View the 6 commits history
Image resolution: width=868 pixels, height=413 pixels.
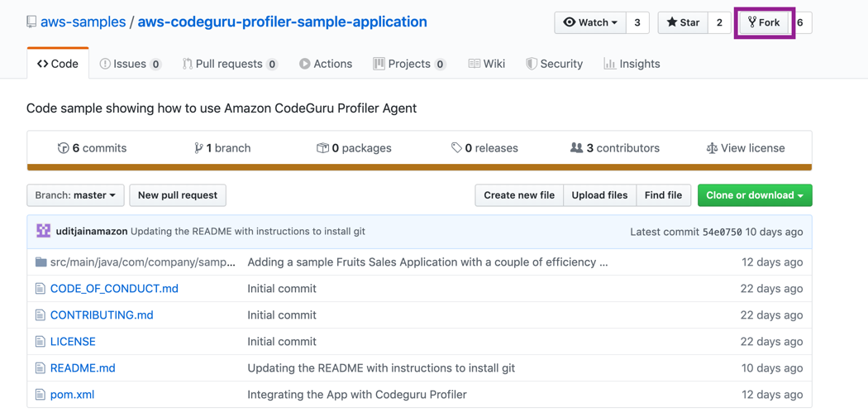click(93, 148)
